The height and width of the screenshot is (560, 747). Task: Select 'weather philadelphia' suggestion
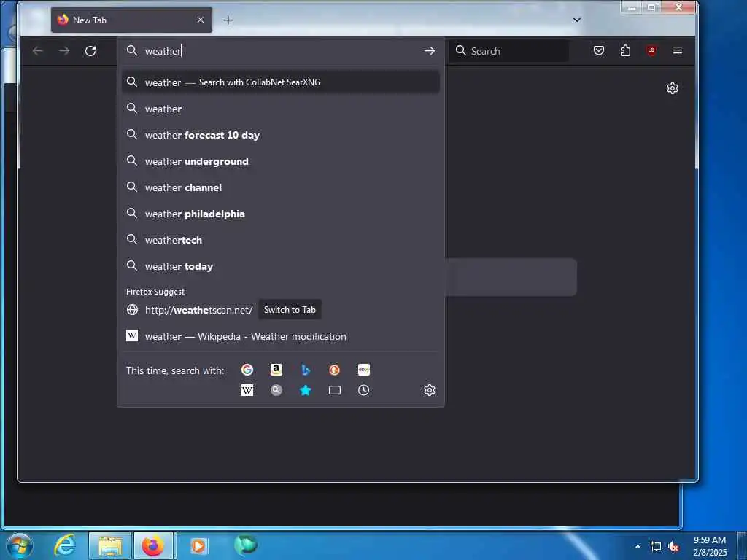click(281, 214)
